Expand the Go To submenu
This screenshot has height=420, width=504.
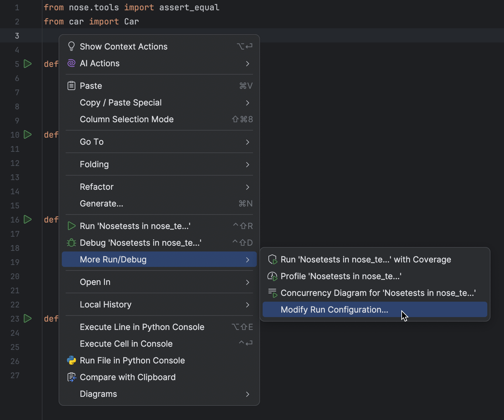pyautogui.click(x=92, y=142)
